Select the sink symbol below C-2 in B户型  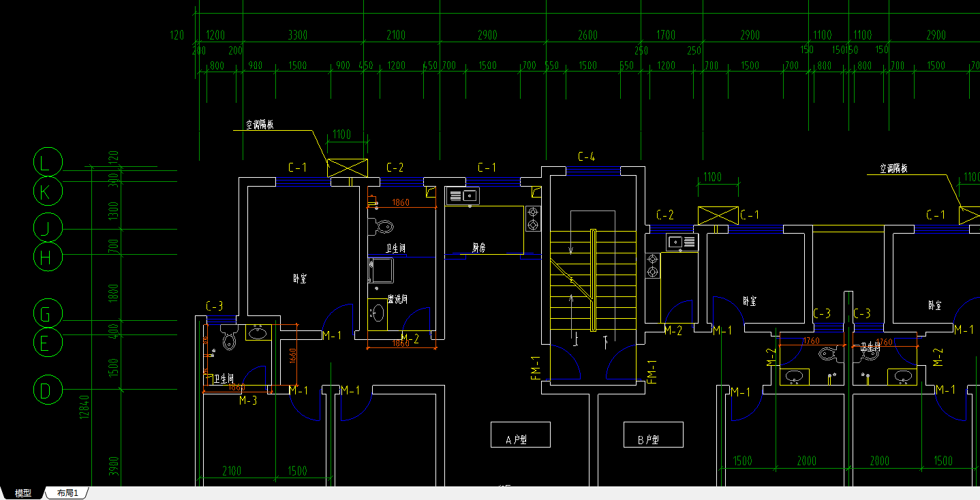(x=682, y=242)
